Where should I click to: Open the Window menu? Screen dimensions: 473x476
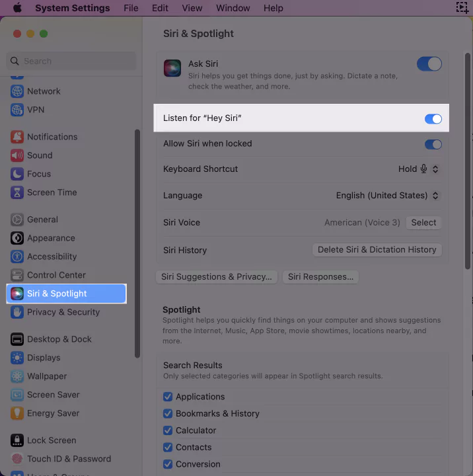pyautogui.click(x=233, y=8)
